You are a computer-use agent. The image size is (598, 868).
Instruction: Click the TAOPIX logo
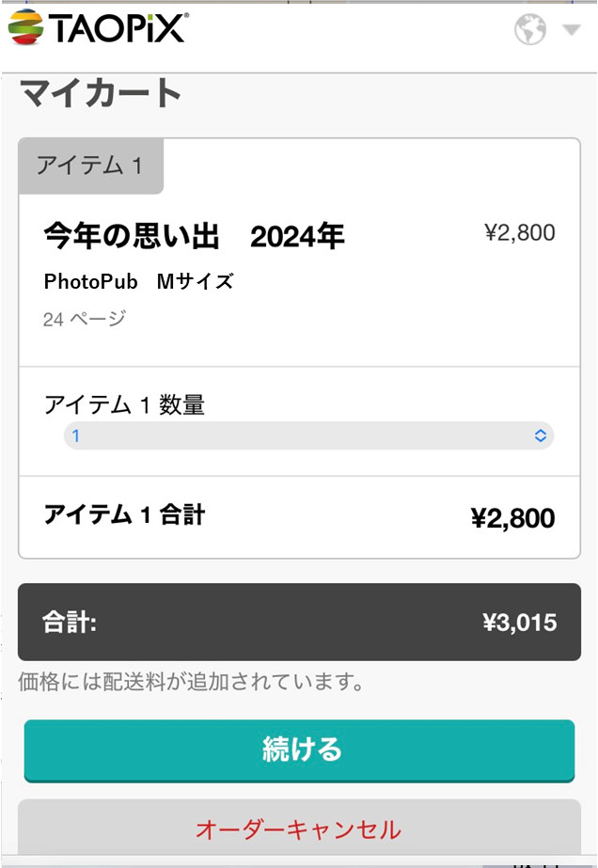click(x=97, y=29)
